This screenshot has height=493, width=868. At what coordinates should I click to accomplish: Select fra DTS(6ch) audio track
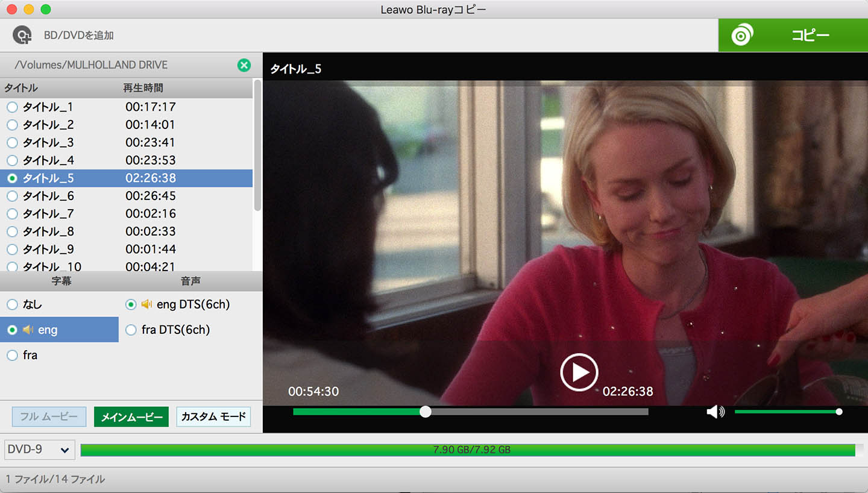coord(131,330)
